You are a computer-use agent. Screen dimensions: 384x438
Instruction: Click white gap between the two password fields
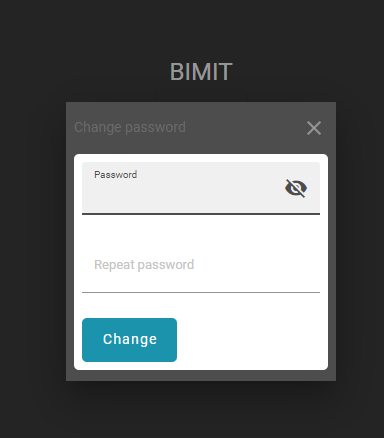(x=201, y=228)
